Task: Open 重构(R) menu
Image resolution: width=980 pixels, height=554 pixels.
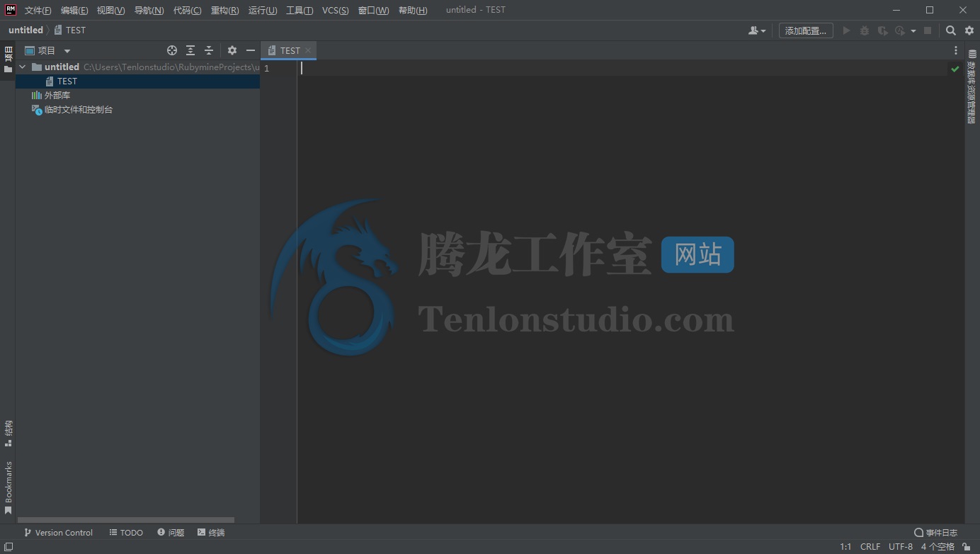Action: pyautogui.click(x=224, y=10)
